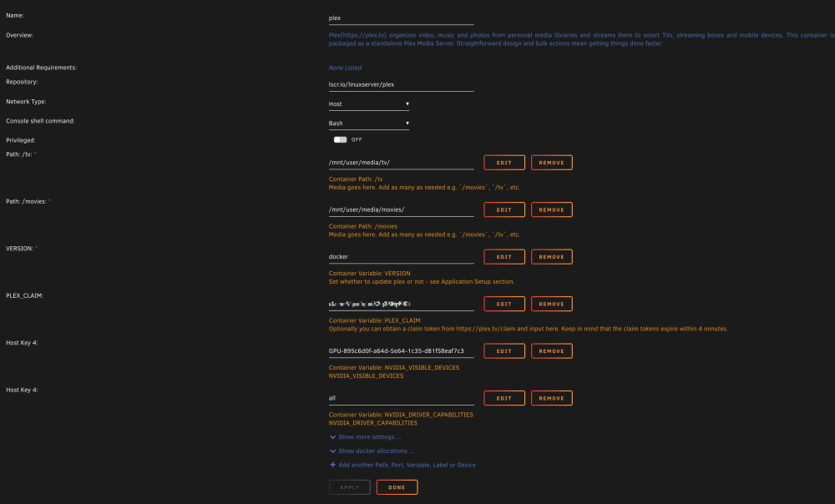Click the /mnt/user/media/movies/ path field
The height and width of the screenshot is (504, 835).
coord(401,209)
